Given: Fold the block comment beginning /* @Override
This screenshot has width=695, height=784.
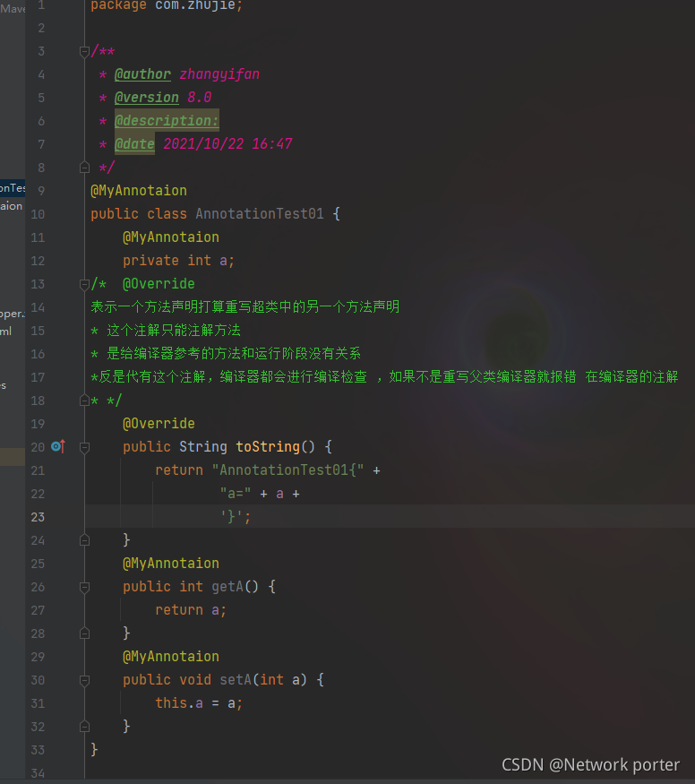Looking at the screenshot, I should tap(84, 285).
